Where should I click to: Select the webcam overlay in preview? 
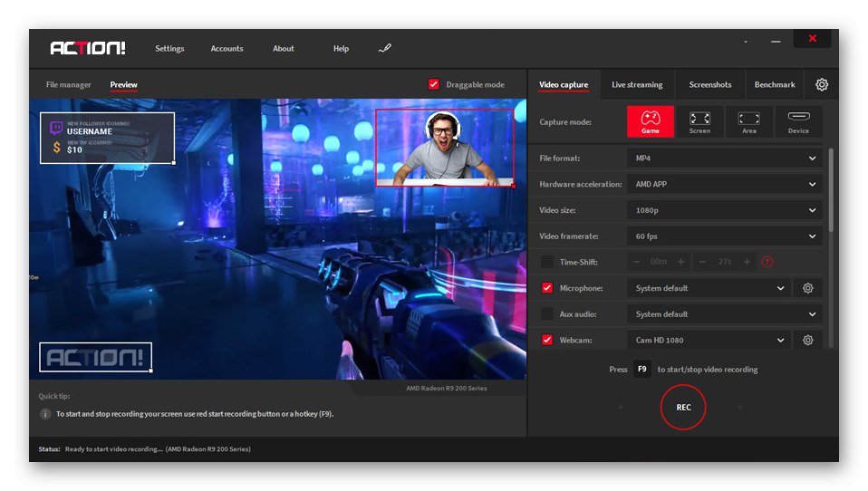[445, 148]
